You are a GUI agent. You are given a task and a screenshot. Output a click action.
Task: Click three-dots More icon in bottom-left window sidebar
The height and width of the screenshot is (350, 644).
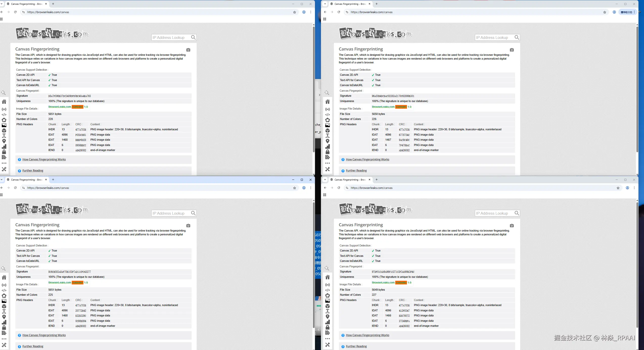pos(4,339)
